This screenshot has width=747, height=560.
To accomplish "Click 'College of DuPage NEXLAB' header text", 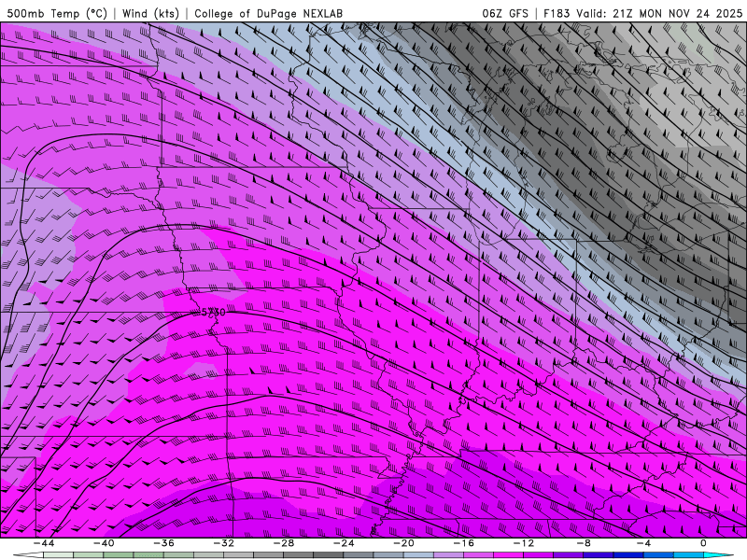I will tap(268, 13).
